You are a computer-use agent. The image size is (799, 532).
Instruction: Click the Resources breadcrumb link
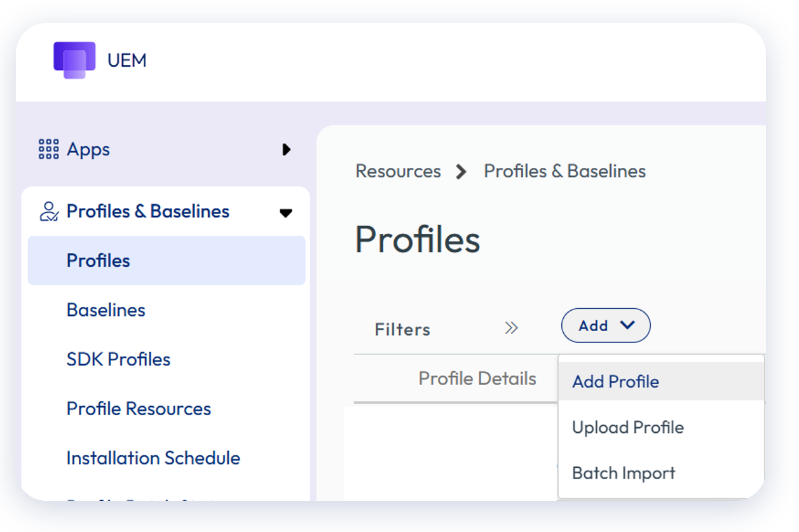398,172
